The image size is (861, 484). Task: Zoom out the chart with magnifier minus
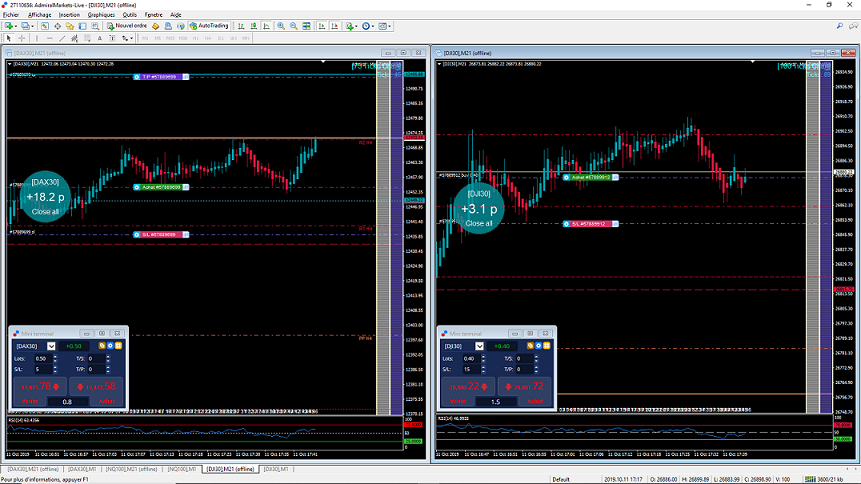click(x=294, y=26)
